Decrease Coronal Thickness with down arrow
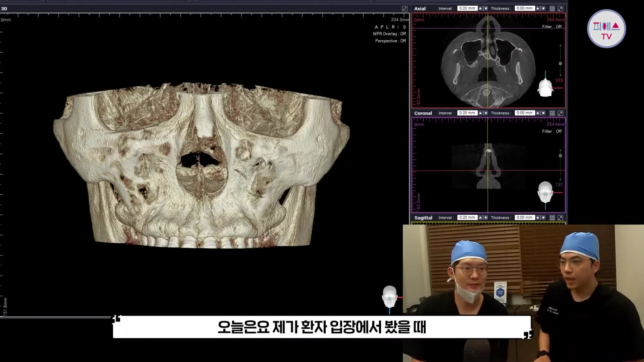 543,113
